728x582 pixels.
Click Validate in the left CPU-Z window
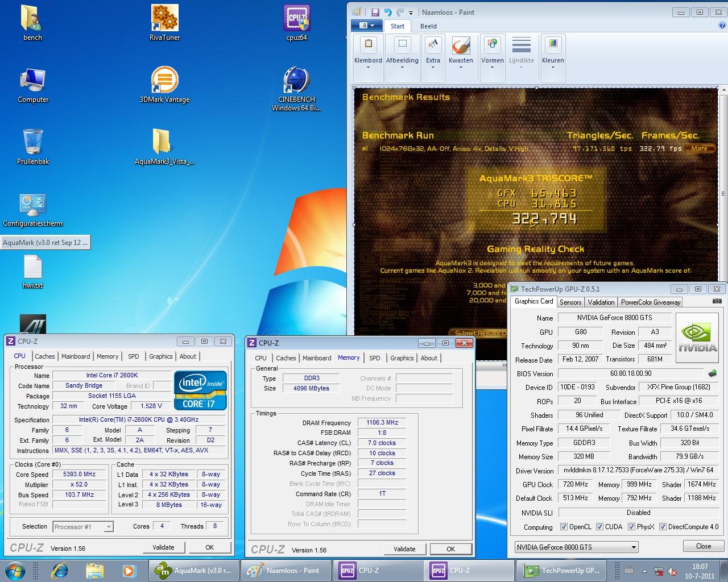pyautogui.click(x=163, y=547)
